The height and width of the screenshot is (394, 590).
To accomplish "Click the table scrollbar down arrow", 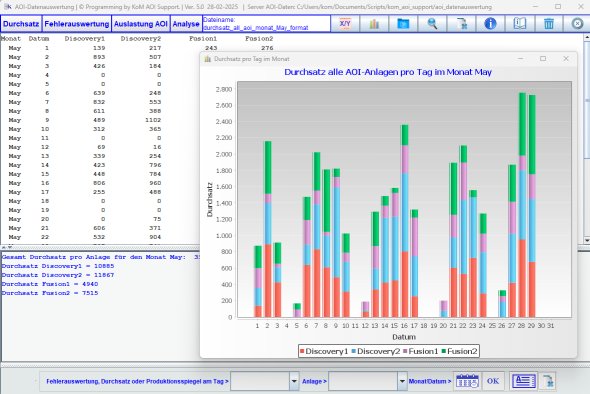I will point(587,240).
